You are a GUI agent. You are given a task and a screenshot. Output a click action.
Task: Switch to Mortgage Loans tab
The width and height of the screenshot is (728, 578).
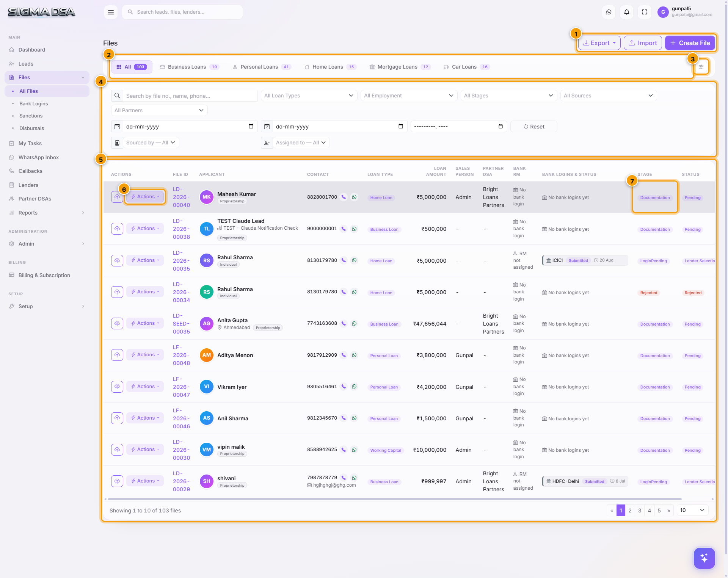pyautogui.click(x=400, y=67)
